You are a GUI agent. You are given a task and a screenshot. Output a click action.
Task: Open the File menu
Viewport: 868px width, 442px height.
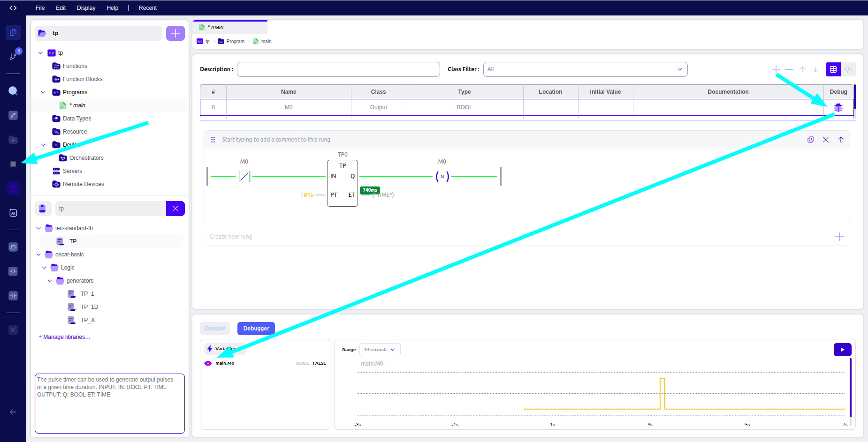40,8
